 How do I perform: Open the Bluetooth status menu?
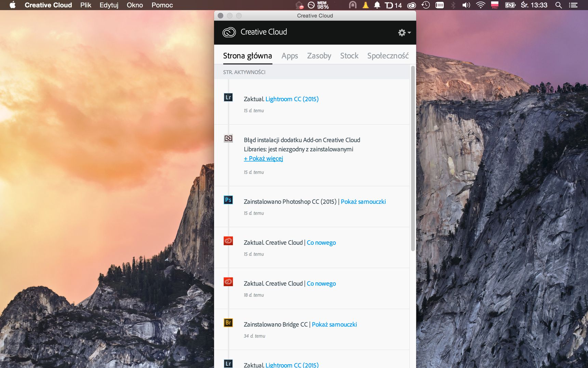453,5
